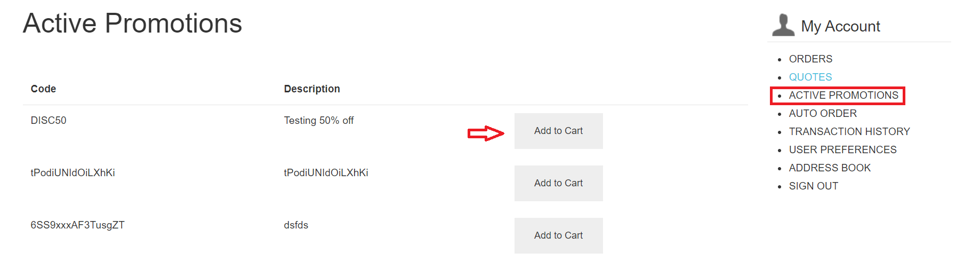Open the Quotes link
The width and height of the screenshot is (980, 268).
click(810, 77)
